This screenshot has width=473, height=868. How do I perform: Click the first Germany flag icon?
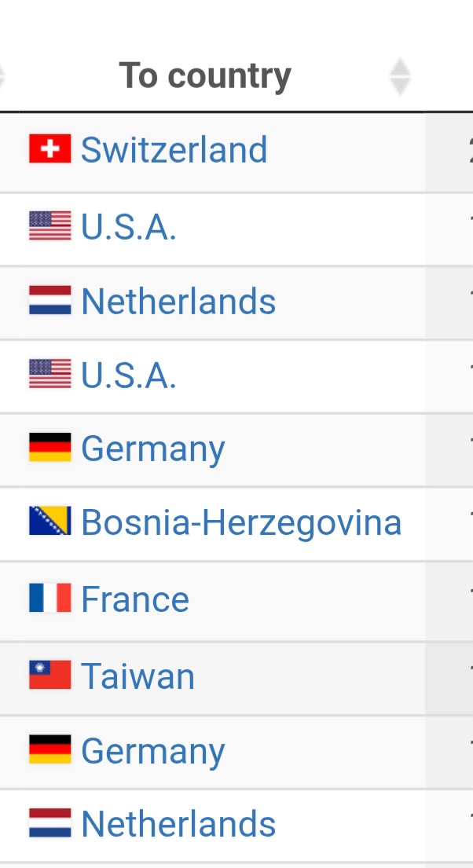pos(49,448)
